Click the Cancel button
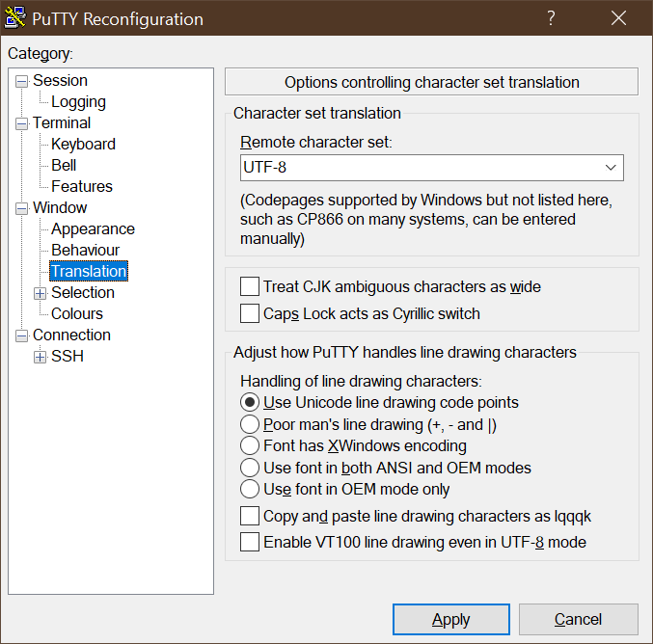The image size is (653, 644). [578, 620]
